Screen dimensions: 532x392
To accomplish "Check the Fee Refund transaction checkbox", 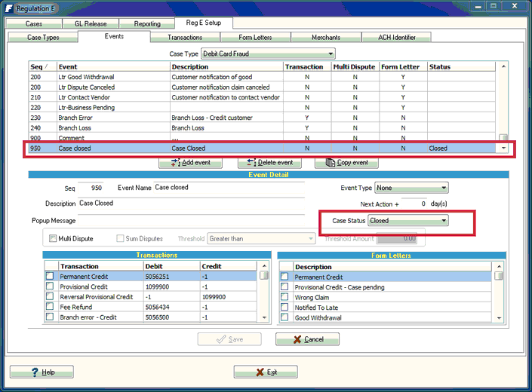I will [50, 307].
